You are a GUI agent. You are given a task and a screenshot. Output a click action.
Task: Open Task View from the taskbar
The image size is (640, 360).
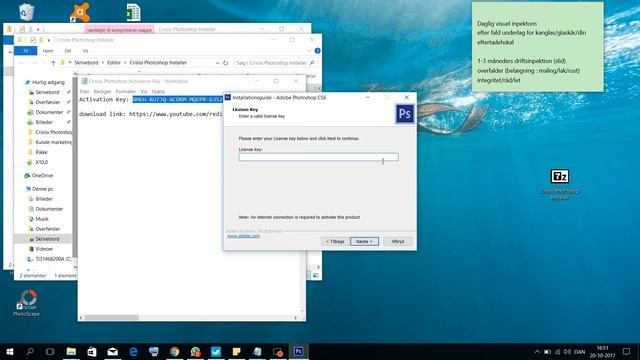50,351
